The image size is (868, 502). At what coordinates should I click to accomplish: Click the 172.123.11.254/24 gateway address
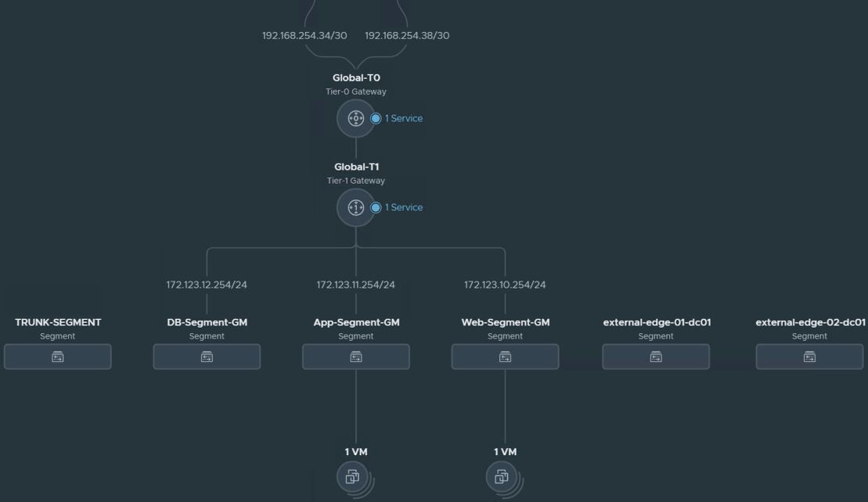tap(356, 285)
